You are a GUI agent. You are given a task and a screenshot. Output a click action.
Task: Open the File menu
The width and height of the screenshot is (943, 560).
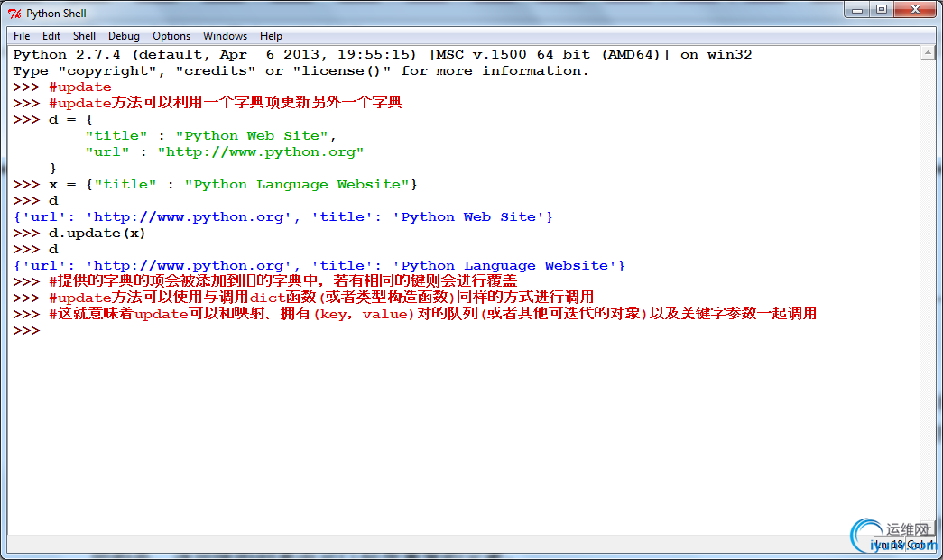coord(22,36)
